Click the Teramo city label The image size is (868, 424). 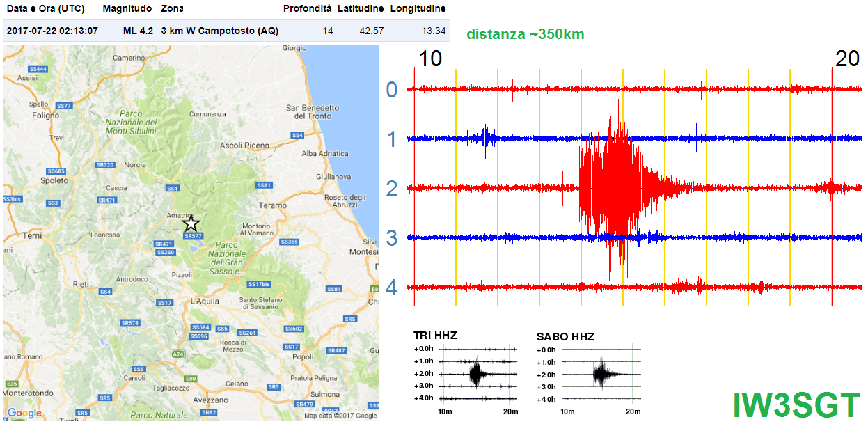273,205
